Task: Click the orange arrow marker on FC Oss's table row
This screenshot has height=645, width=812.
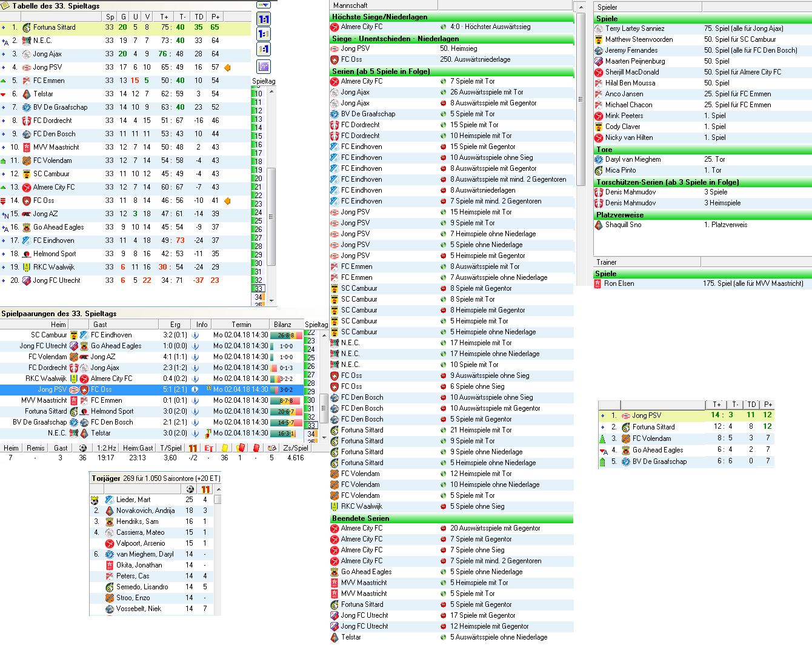Action: click(227, 200)
